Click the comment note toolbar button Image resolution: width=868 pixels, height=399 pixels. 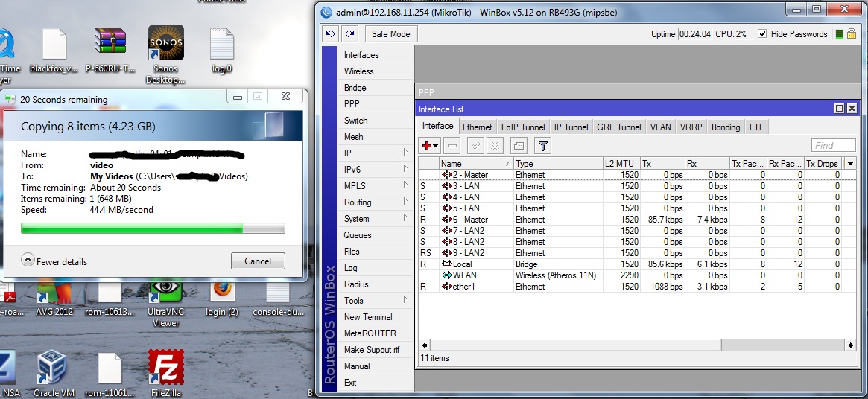click(519, 146)
